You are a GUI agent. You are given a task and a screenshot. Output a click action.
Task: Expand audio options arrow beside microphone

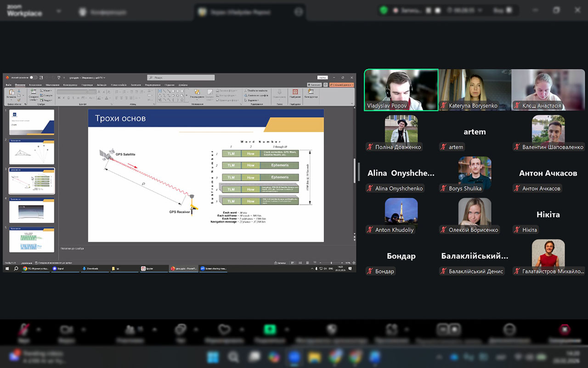[39, 329]
